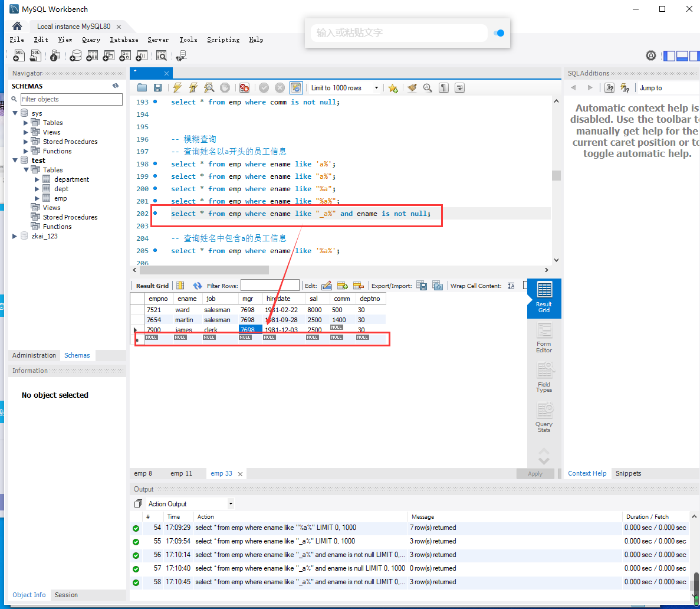Image resolution: width=700 pixels, height=609 pixels.
Task: Edit current row in result grid
Action: point(326,286)
